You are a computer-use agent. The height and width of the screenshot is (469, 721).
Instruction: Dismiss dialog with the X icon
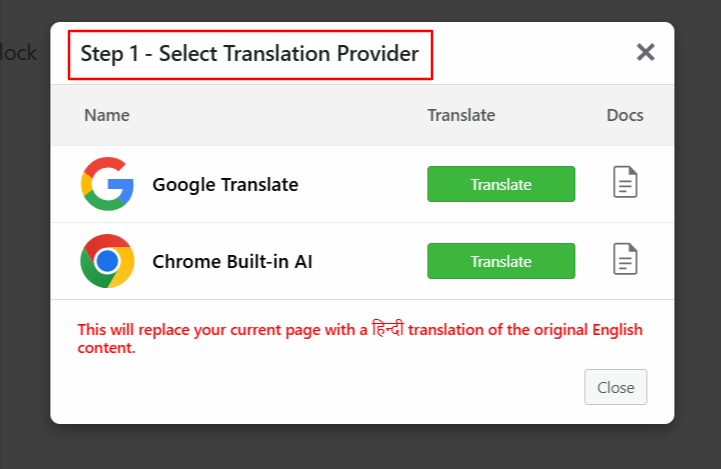645,52
